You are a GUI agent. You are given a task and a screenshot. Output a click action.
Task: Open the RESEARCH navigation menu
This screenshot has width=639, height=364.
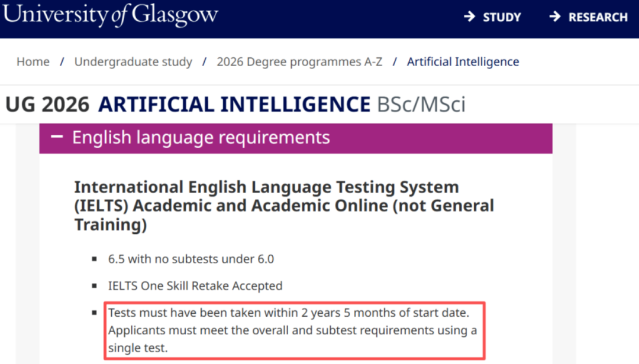pyautogui.click(x=598, y=17)
